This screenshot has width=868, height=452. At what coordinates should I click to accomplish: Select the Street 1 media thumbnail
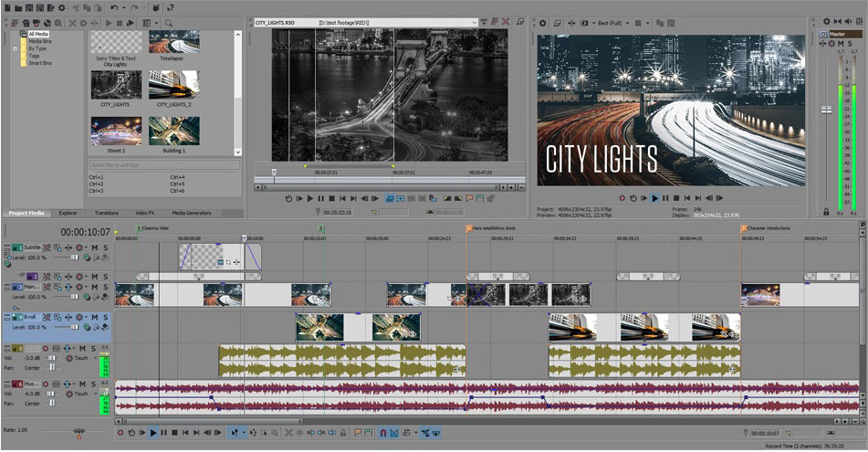[116, 131]
